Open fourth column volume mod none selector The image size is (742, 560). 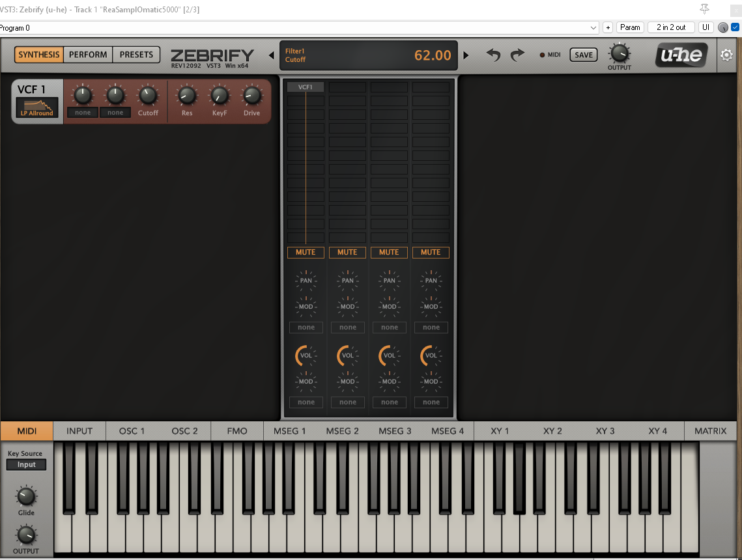click(x=431, y=402)
